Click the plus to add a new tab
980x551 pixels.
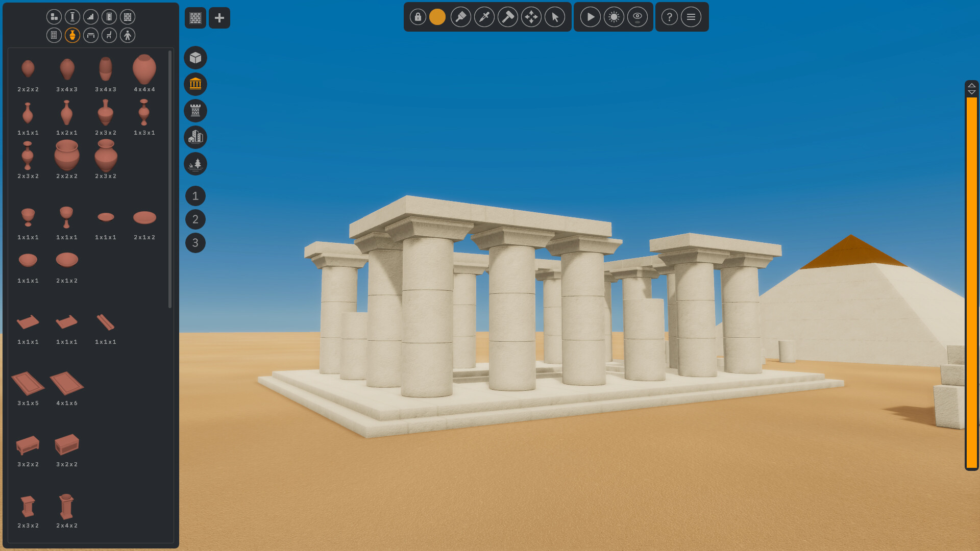click(219, 17)
